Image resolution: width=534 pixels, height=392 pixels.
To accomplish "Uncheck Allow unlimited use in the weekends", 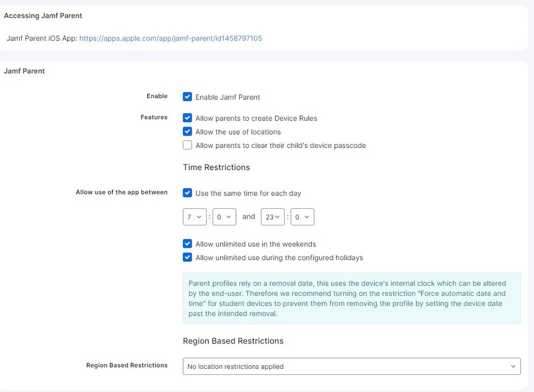I will click(187, 244).
